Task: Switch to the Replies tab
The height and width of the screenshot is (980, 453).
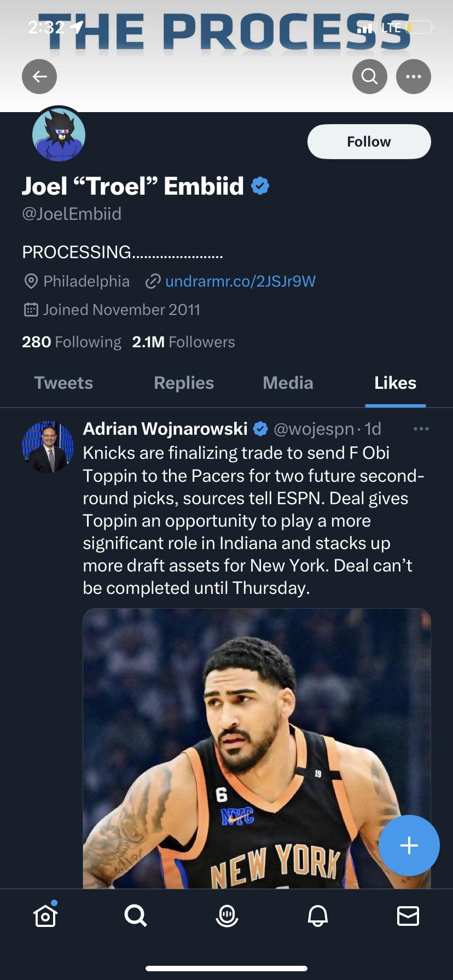Action: pyautogui.click(x=184, y=383)
